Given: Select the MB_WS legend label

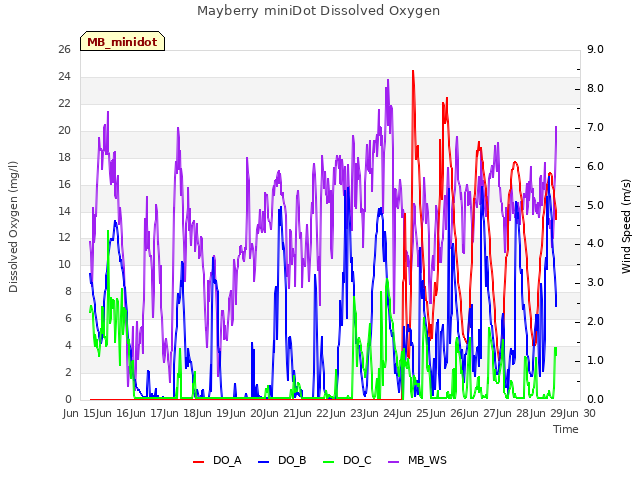Looking at the screenshot, I should coord(427,461).
